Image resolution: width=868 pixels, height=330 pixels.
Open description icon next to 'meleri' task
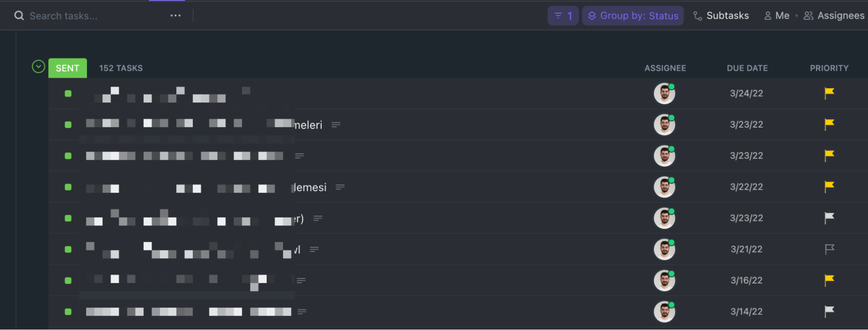coord(336,125)
